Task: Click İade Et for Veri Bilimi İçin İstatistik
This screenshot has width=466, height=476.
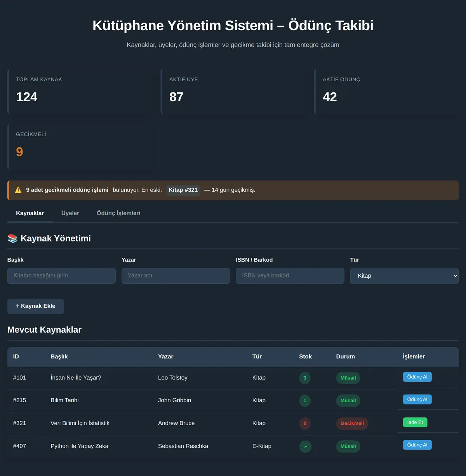Action: pyautogui.click(x=415, y=422)
